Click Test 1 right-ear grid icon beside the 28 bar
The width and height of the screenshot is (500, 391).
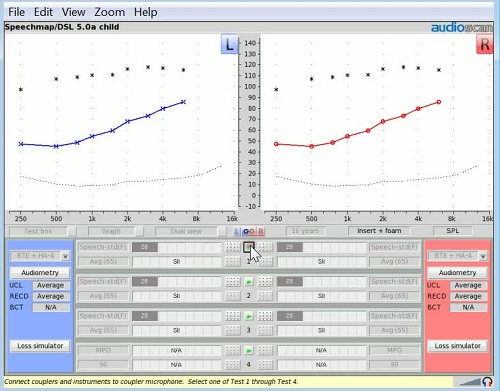(x=265, y=247)
